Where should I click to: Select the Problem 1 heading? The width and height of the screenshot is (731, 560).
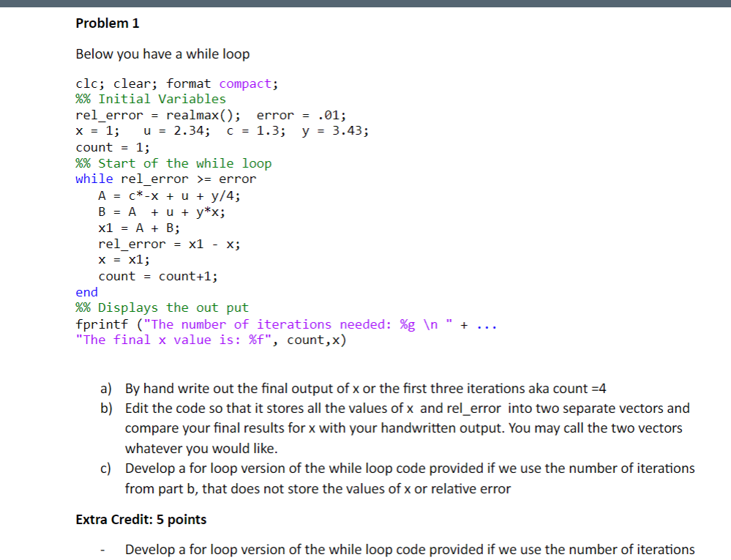click(108, 23)
